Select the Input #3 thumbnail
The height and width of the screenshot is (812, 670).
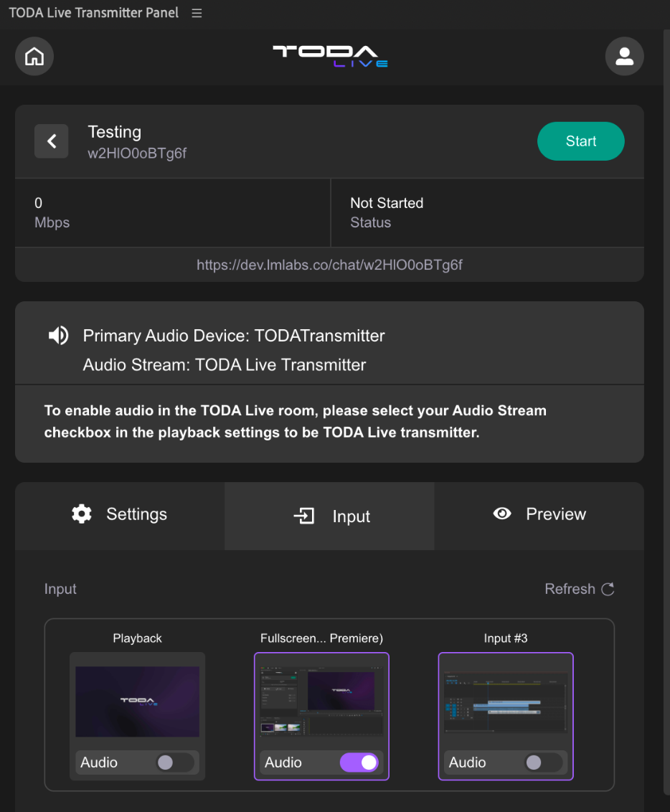point(506,702)
